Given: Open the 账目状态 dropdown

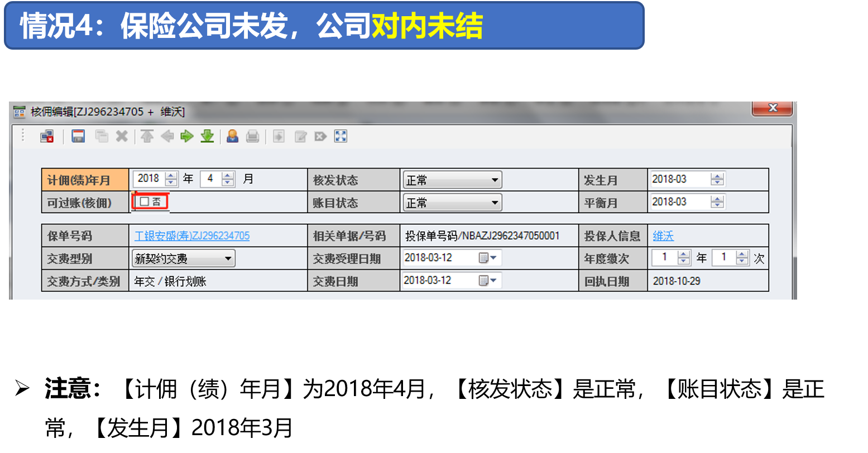Looking at the screenshot, I should tap(452, 203).
